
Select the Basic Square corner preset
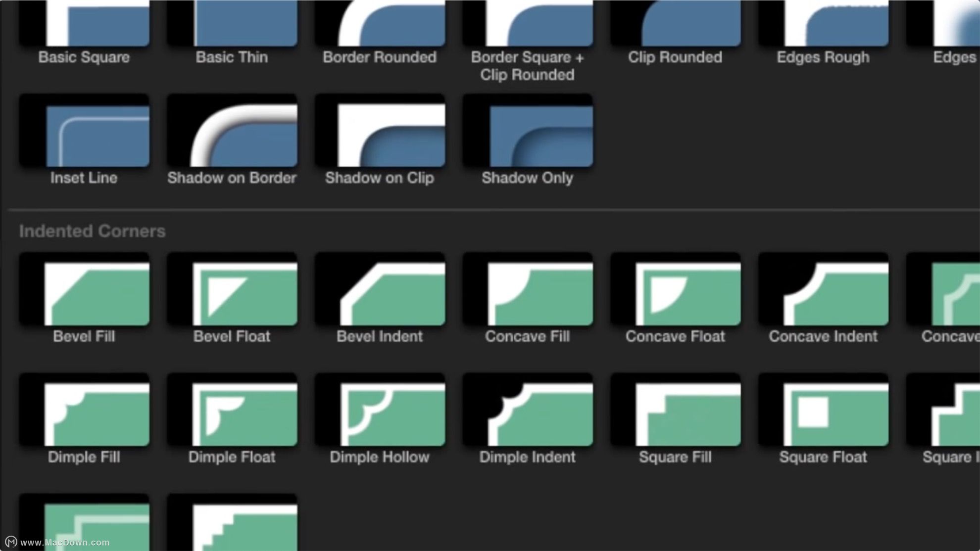pyautogui.click(x=84, y=25)
